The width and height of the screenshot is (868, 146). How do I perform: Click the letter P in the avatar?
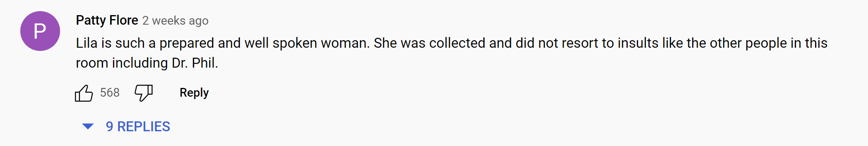40,31
